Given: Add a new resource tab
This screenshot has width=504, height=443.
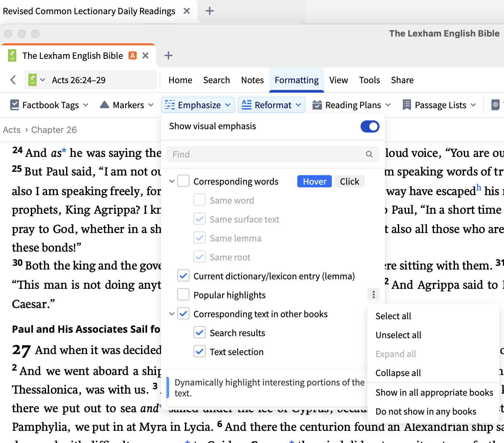Looking at the screenshot, I should (168, 55).
